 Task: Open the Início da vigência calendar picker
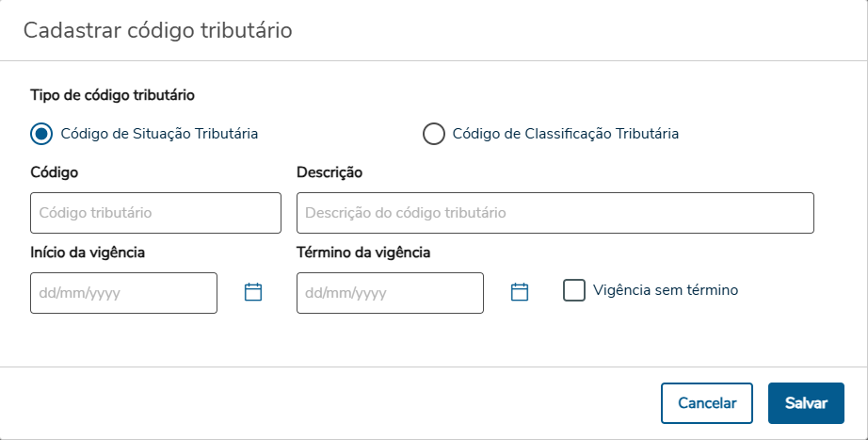pyautogui.click(x=252, y=292)
